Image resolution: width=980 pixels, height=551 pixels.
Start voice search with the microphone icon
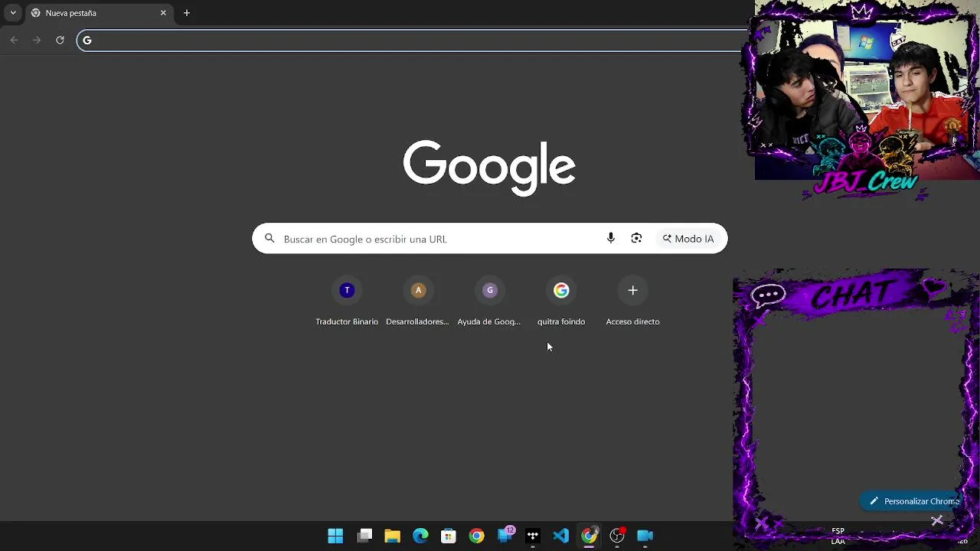pyautogui.click(x=610, y=239)
